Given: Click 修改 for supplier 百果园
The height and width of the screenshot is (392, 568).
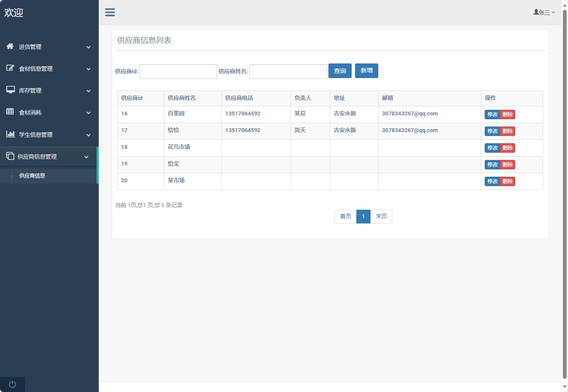Looking at the screenshot, I should point(492,115).
